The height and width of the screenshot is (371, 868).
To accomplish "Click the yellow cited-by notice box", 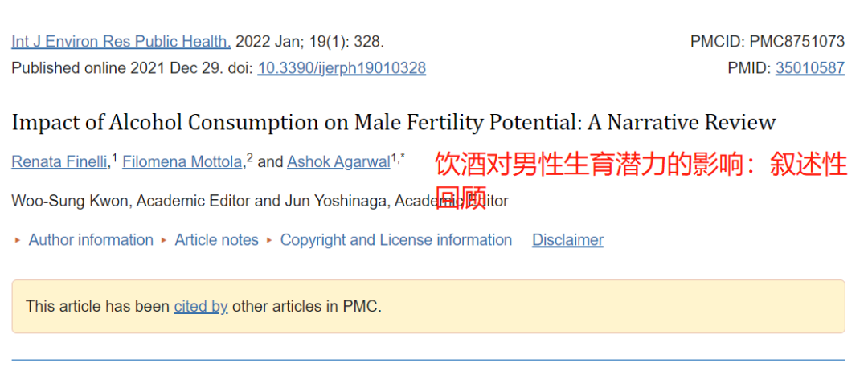I will (x=428, y=306).
